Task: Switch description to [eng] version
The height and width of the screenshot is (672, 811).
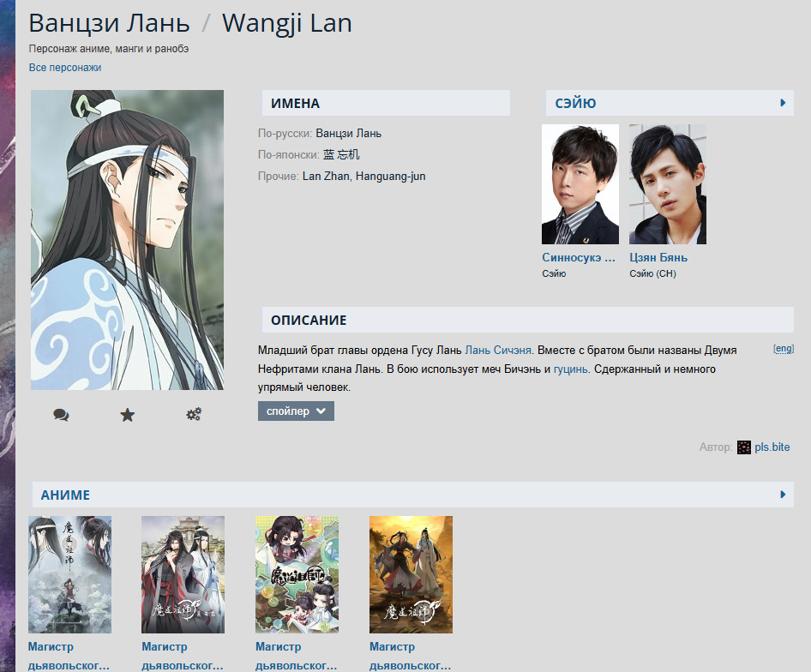Action: [784, 349]
